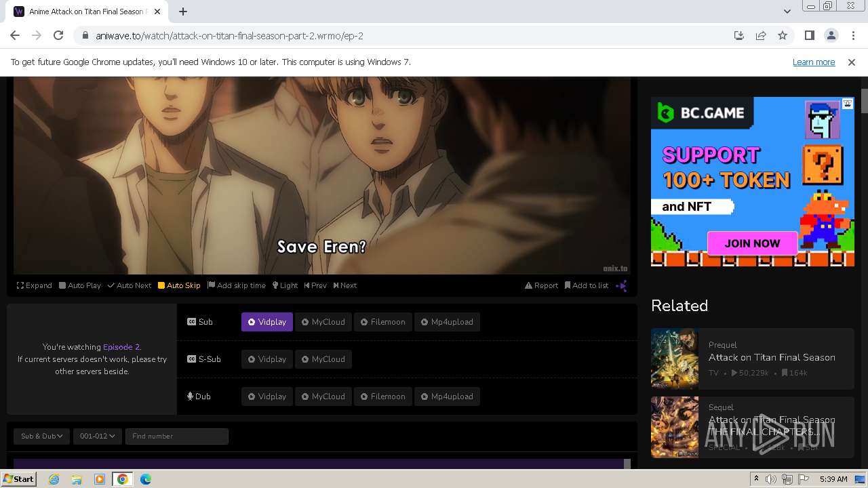
Task: Open the Prequel Attack on Titan thumbnail
Action: click(675, 359)
